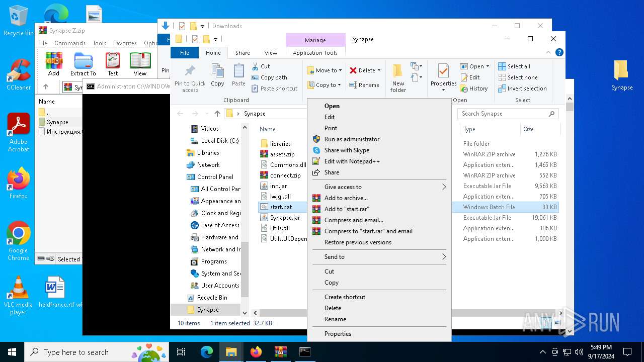The width and height of the screenshot is (644, 362).
Task: Open the Explorer help icon
Action: (559, 52)
